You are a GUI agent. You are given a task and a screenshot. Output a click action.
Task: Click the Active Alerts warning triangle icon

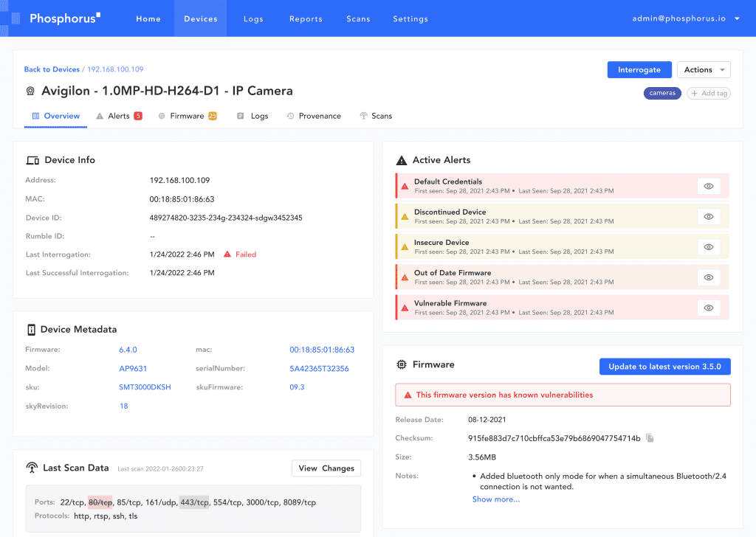point(402,160)
